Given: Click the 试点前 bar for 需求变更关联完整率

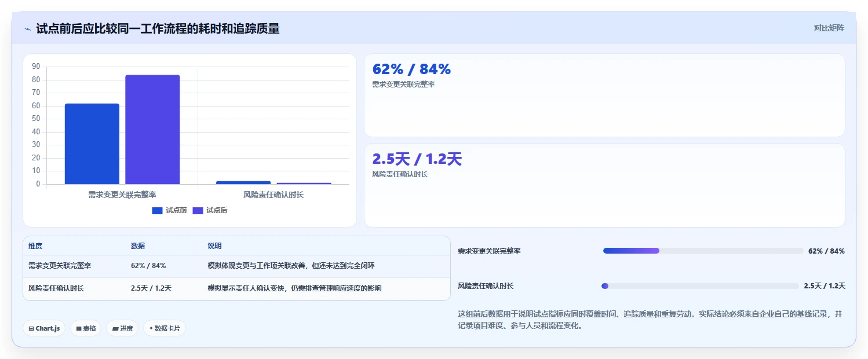Looking at the screenshot, I should click(92, 144).
